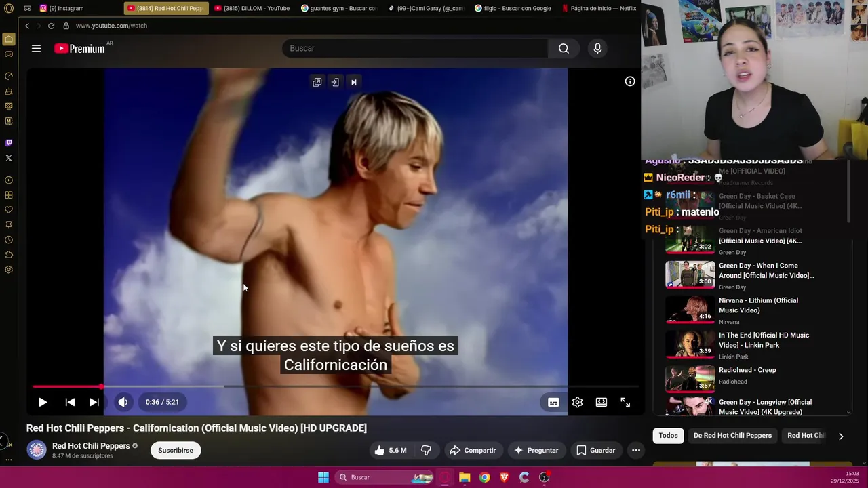
Task: Open Nirvana - Lithium recommended video
Action: tap(739, 310)
